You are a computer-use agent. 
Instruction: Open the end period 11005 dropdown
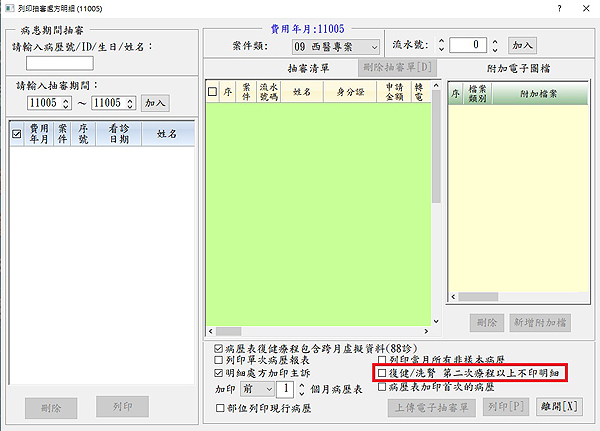tap(130, 103)
